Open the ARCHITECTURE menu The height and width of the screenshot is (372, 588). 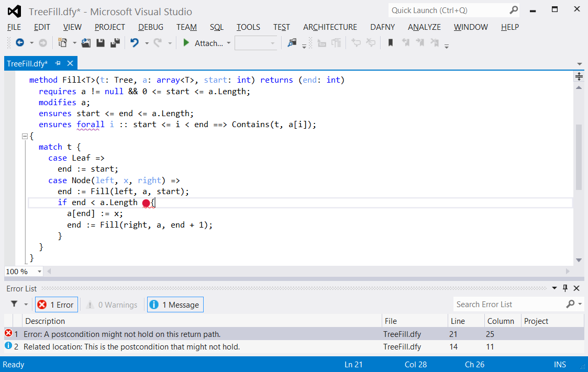(x=330, y=27)
